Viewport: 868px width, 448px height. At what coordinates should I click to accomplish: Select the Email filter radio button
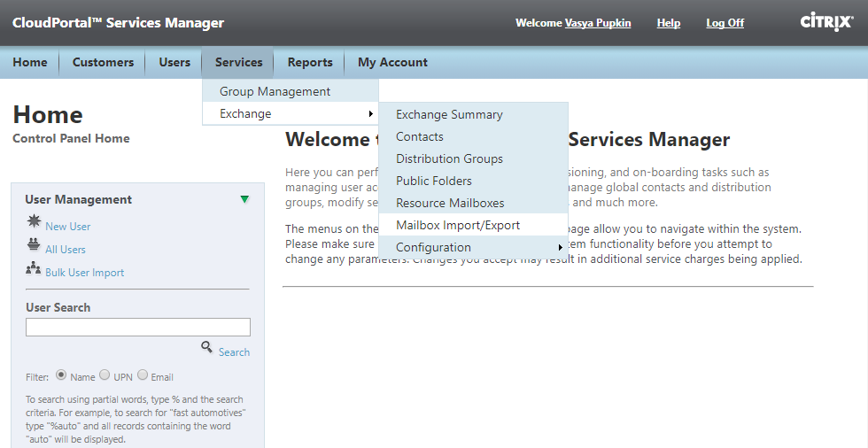pyautogui.click(x=143, y=375)
